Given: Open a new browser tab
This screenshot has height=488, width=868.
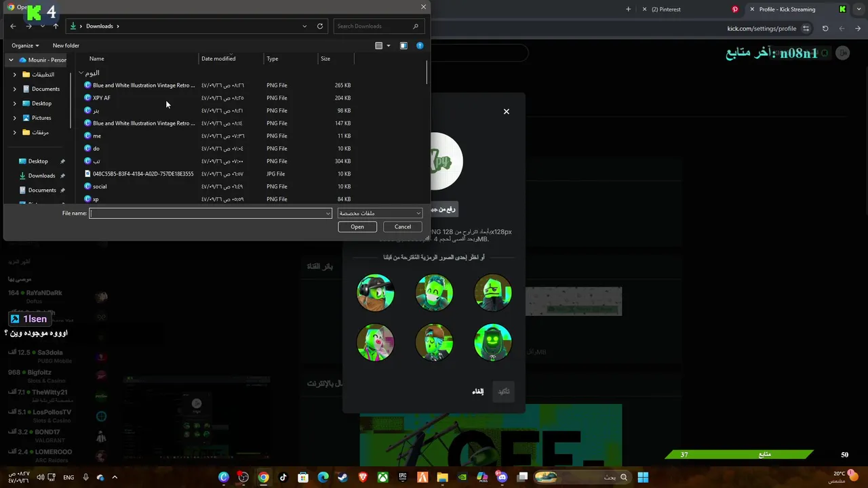Looking at the screenshot, I should (x=628, y=9).
